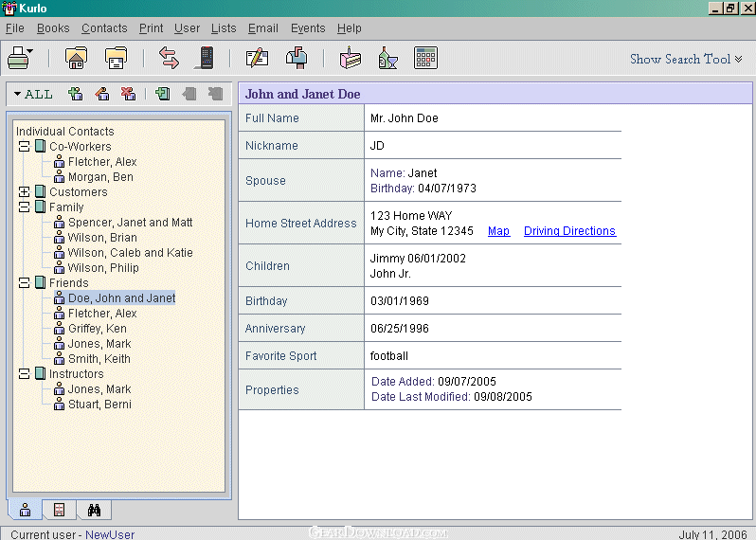Open the Print menu

click(x=151, y=28)
